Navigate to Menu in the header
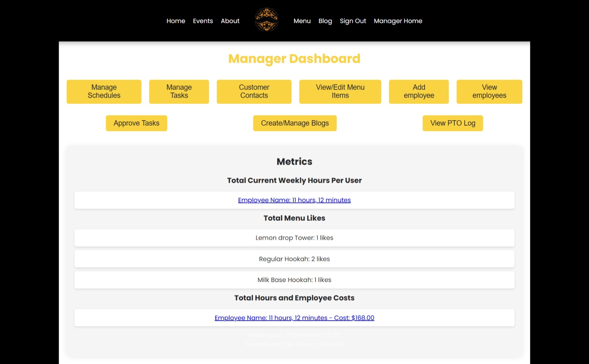The width and height of the screenshot is (589, 364). [302, 21]
